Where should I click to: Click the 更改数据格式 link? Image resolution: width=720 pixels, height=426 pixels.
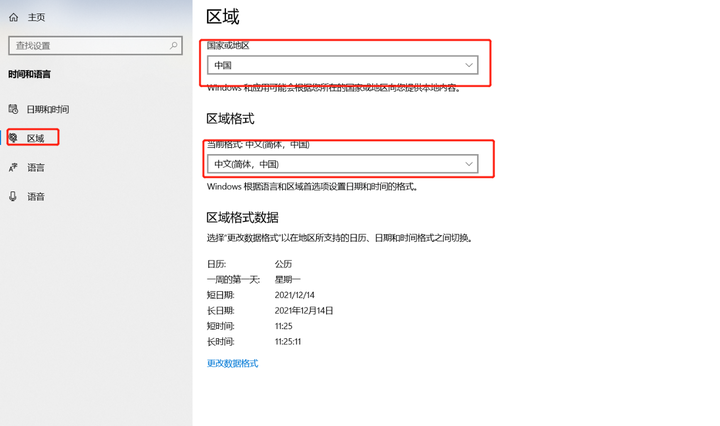pos(232,363)
